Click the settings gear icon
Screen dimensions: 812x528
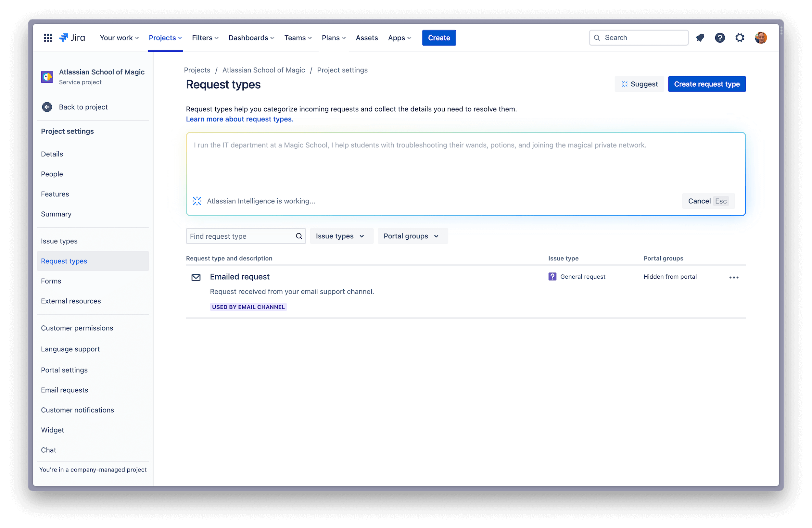pos(740,37)
